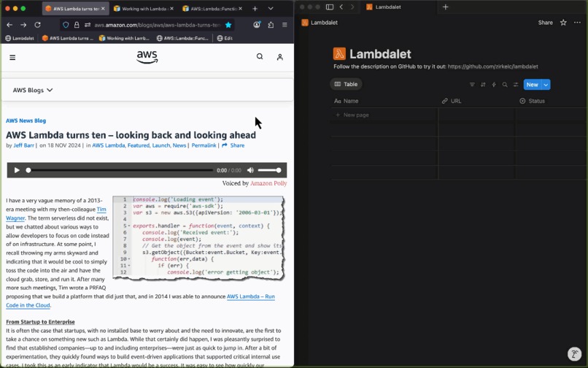Open Firefox account icon
Viewport: 588px width, 368px height.
[x=257, y=25]
